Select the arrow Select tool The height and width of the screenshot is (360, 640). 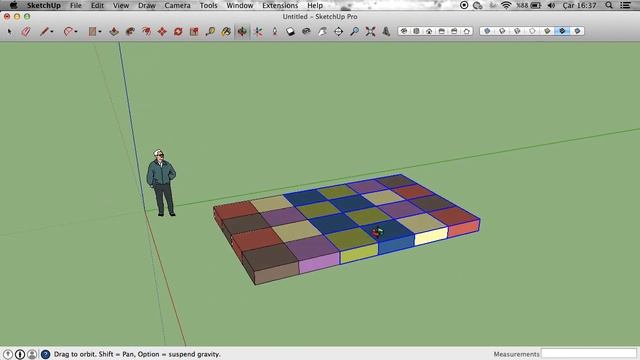[9, 31]
